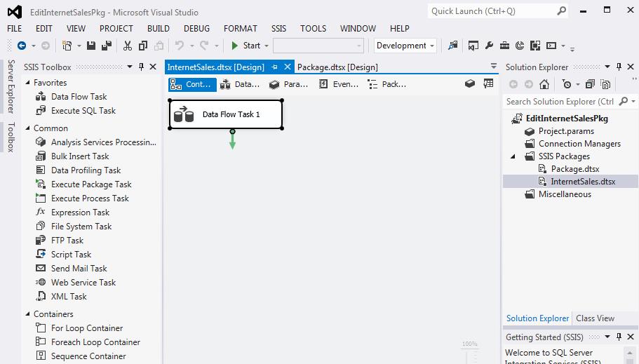Open the Development configuration dropdown

pyautogui.click(x=405, y=46)
